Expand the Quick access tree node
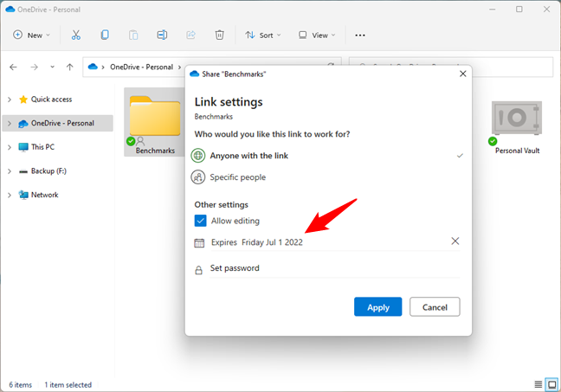Viewport: 561px width, 392px height. point(10,100)
